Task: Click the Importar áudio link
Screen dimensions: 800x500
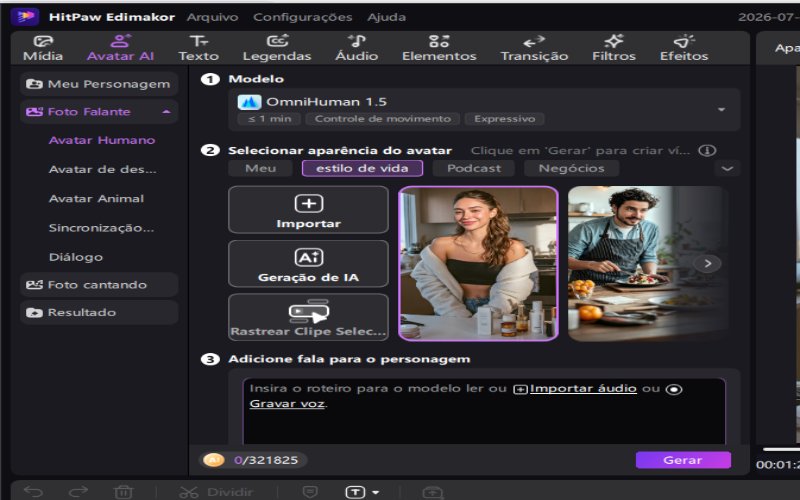Action: click(x=583, y=388)
